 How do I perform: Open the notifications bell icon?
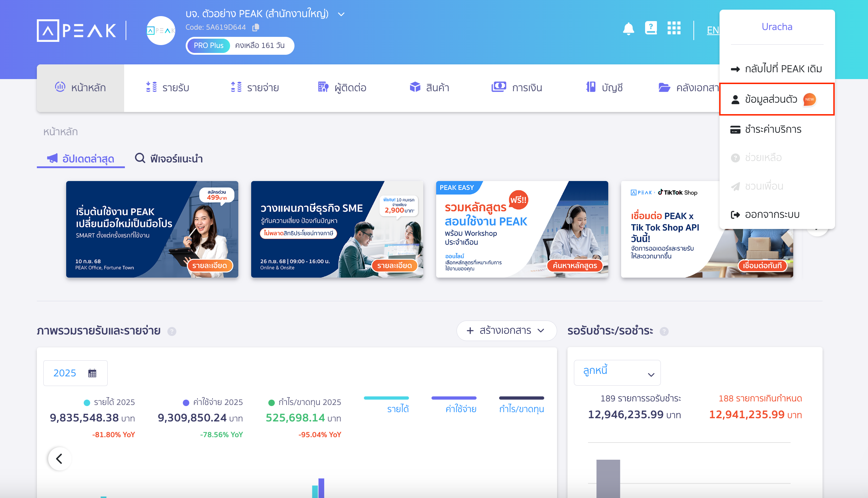click(x=628, y=28)
